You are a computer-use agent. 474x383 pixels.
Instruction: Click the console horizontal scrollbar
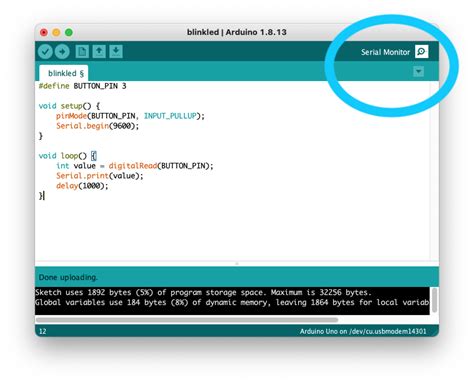[187, 320]
